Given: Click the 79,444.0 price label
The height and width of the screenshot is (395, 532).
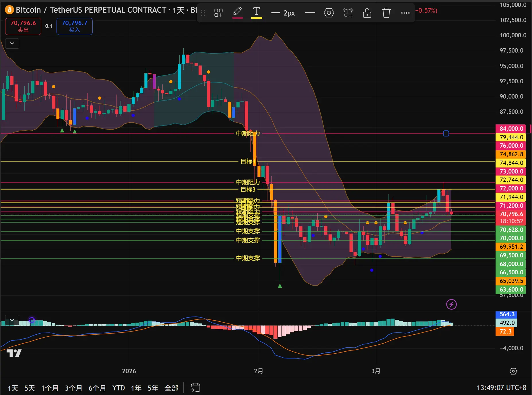Looking at the screenshot, I should point(511,137).
